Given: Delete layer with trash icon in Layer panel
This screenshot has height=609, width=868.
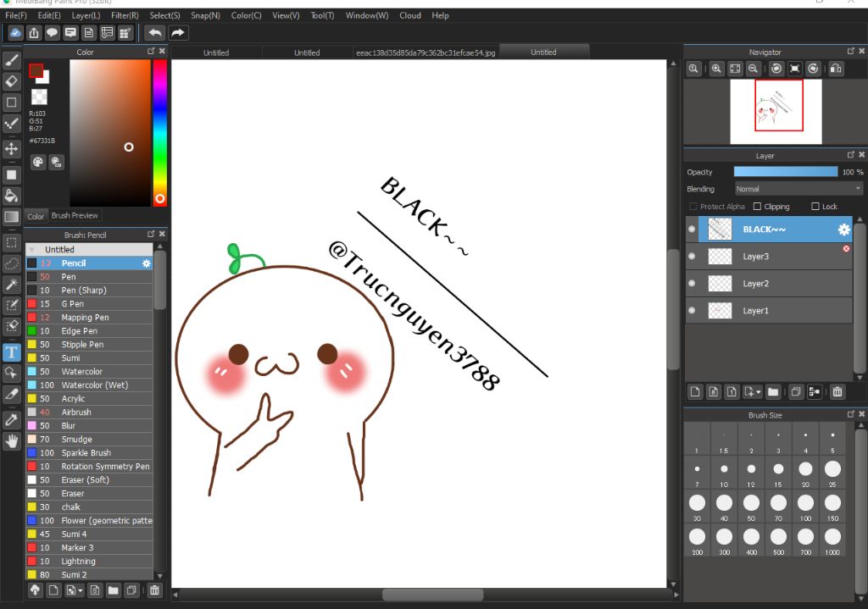Looking at the screenshot, I should (837, 392).
